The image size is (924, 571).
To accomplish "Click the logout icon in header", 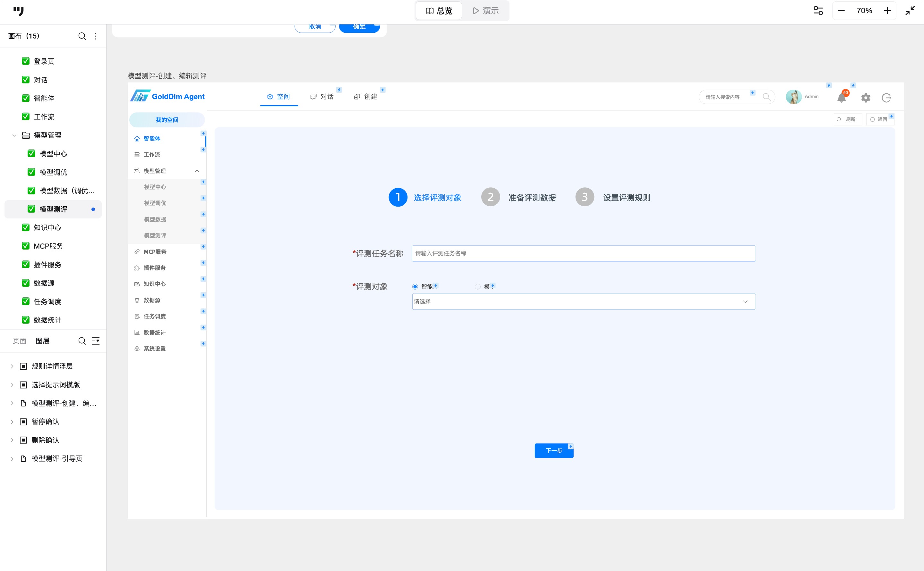I will [886, 98].
